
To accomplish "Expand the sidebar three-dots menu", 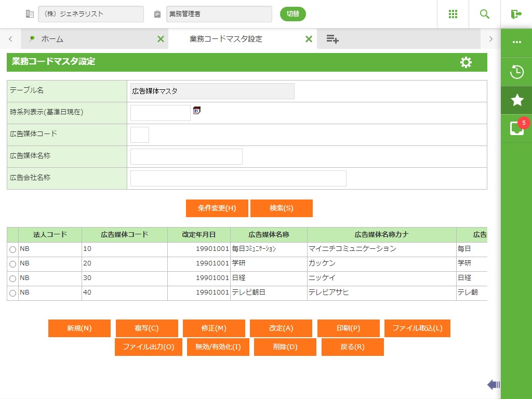I will [516, 42].
